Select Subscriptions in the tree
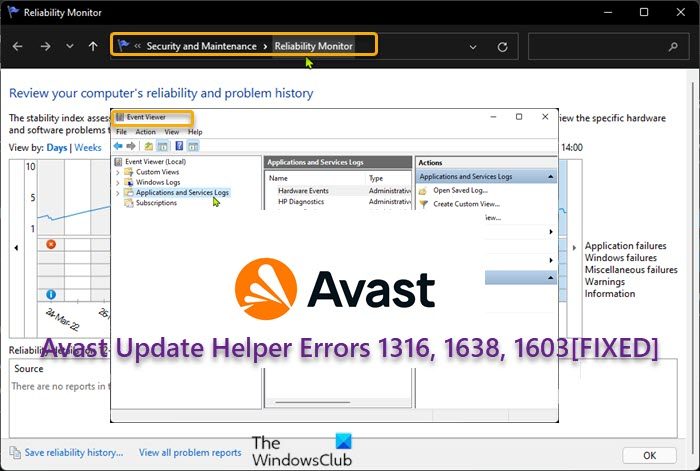Image resolution: width=700 pixels, height=471 pixels. [x=156, y=203]
